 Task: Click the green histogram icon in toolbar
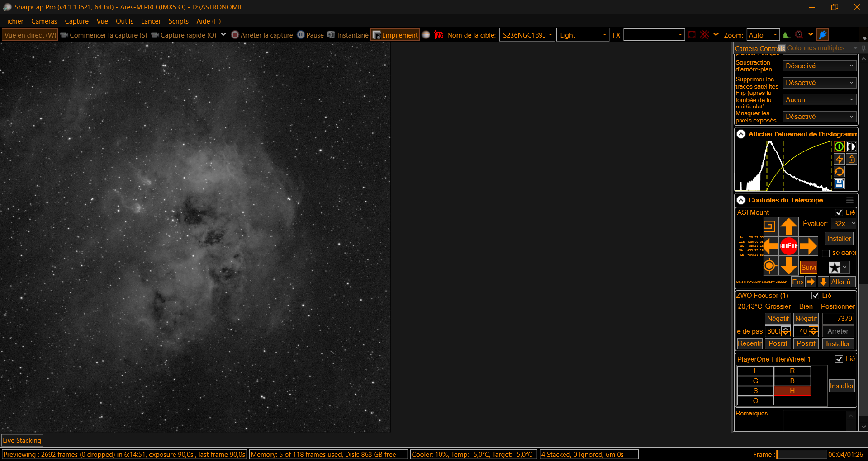(x=787, y=35)
